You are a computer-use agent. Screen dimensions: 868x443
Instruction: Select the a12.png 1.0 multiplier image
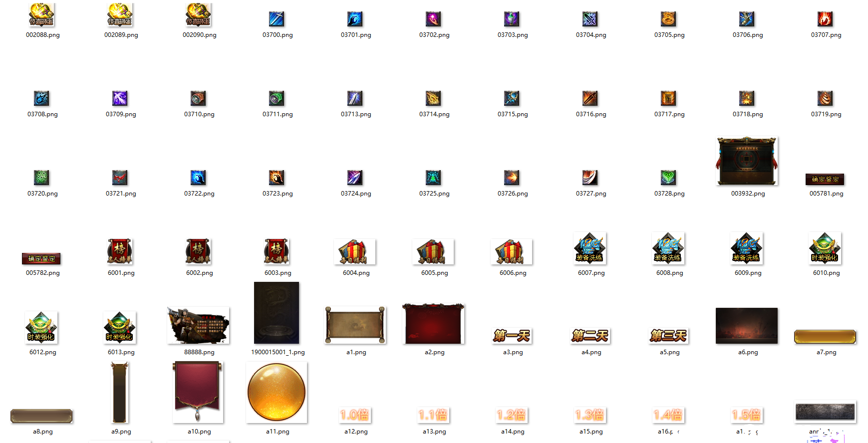[x=355, y=415]
